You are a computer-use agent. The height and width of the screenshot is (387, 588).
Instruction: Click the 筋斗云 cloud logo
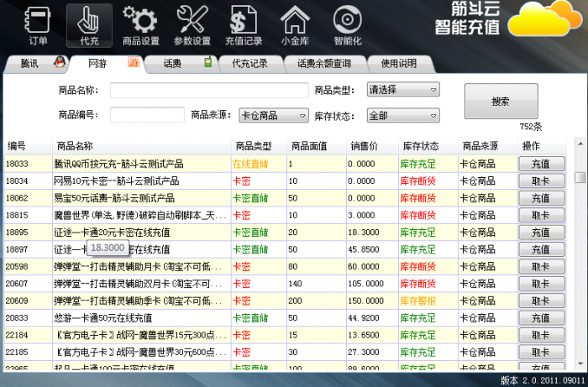pyautogui.click(x=545, y=18)
